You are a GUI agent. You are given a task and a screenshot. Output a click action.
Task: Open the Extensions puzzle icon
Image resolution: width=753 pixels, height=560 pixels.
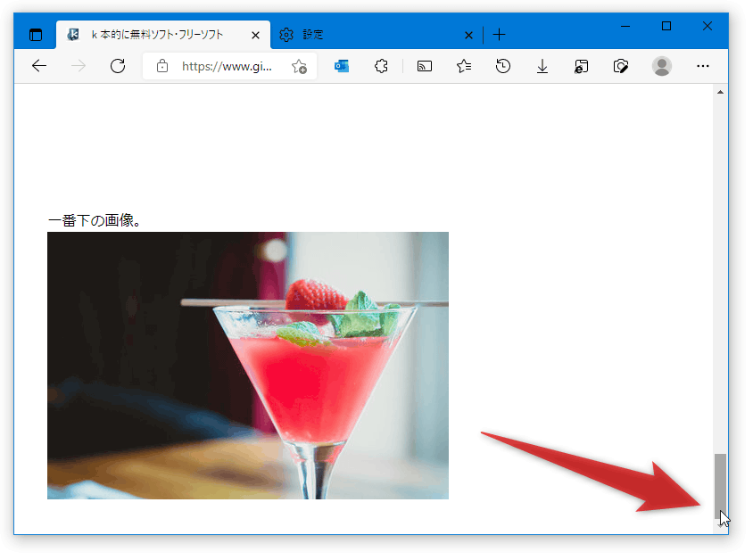381,66
